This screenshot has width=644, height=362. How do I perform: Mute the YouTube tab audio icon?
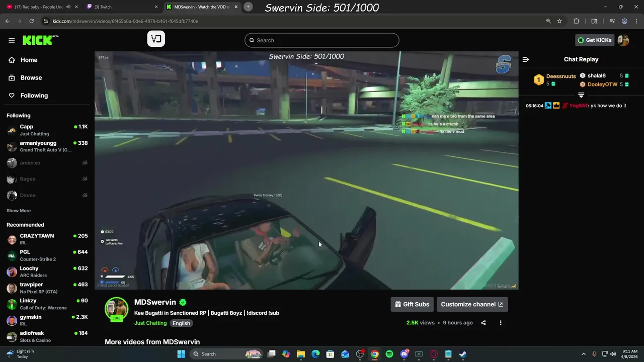click(68, 7)
